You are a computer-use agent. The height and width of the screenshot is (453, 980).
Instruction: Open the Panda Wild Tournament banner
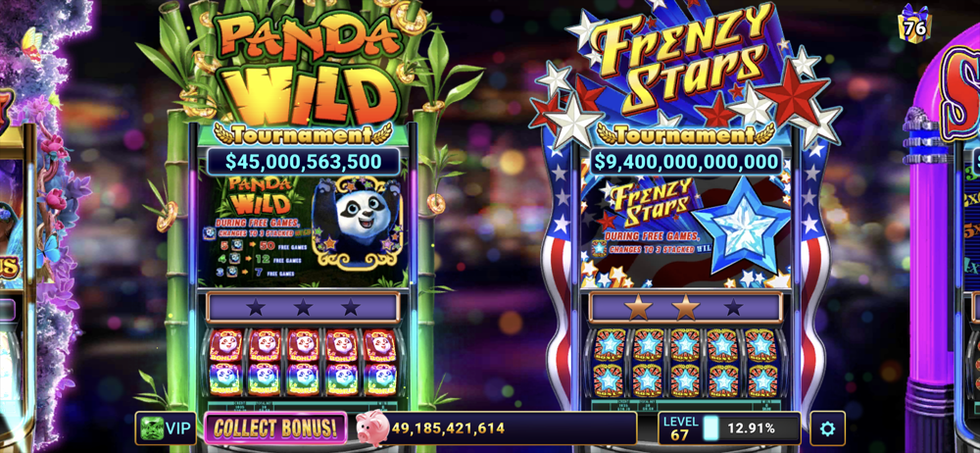coord(303,133)
